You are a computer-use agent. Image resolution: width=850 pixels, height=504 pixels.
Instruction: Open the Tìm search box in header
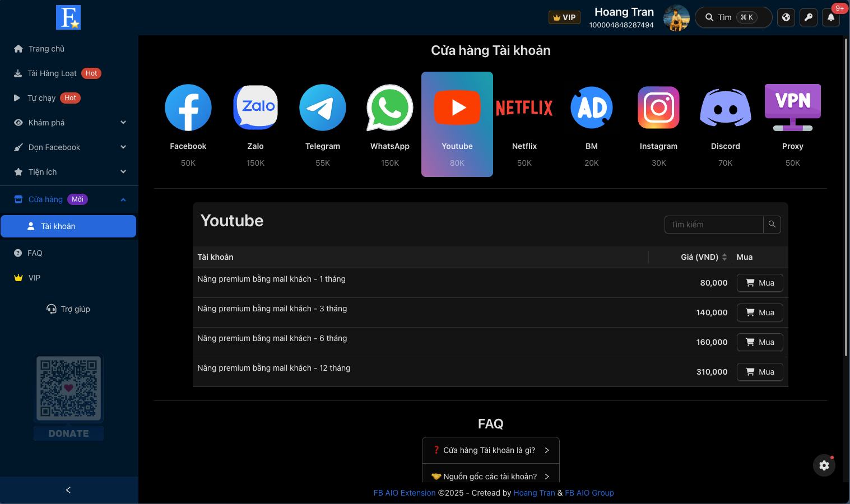pyautogui.click(x=733, y=17)
